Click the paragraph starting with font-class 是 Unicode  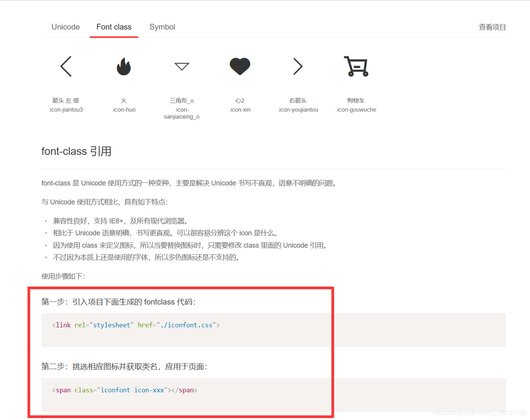pyautogui.click(x=189, y=183)
